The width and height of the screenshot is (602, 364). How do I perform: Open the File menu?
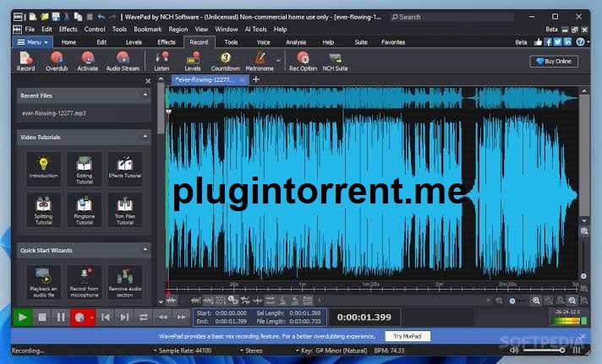tap(30, 30)
